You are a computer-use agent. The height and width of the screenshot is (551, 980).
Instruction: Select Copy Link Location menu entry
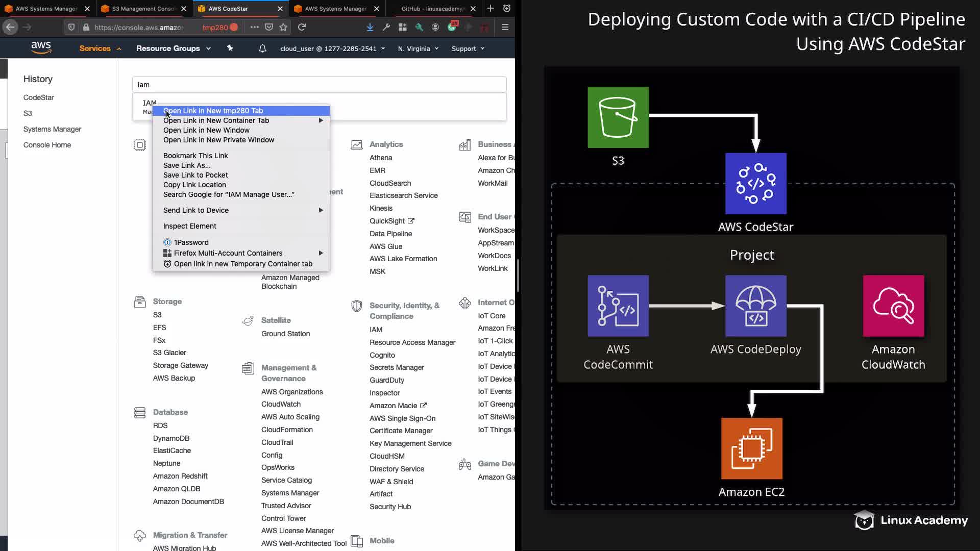(194, 185)
